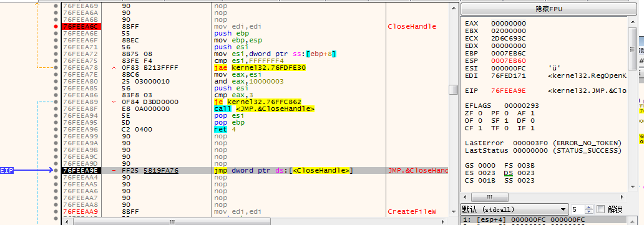Click the red CreateFileW comment label
Screen dimensions: 644x225
tap(412, 211)
